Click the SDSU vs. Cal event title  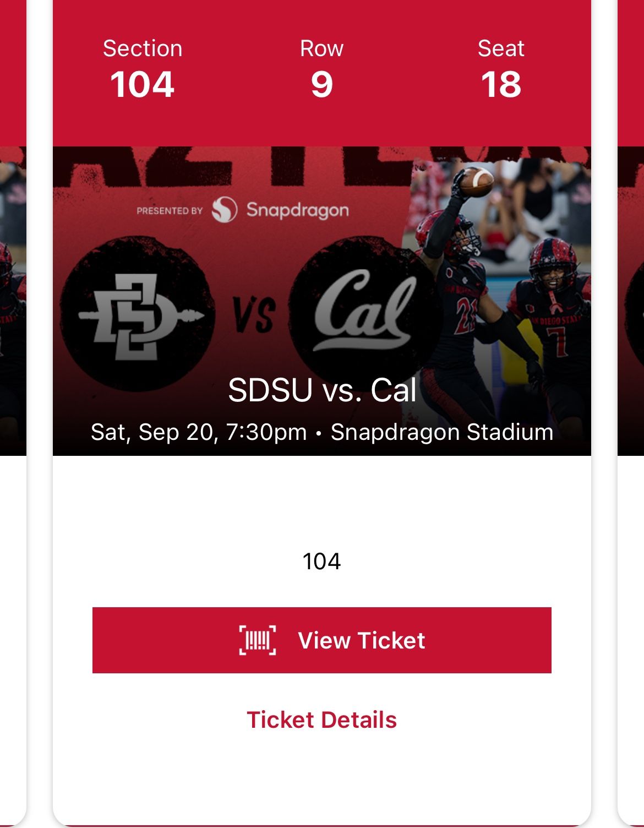322,390
